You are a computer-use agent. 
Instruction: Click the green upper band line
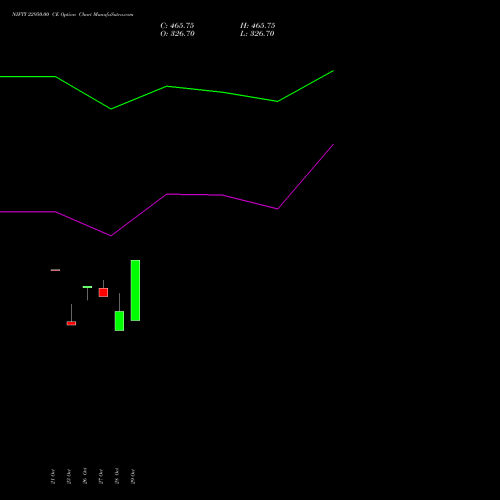[x=167, y=87]
